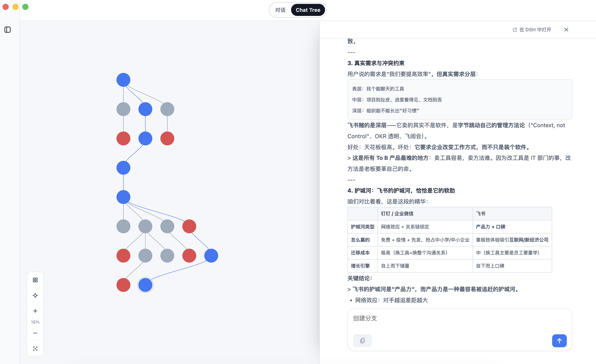Viewport: 596px width, 364px height.
Task: Click cell 免费 + 疫情 + 先发，抢占中小学/中小企业
Action: (x=425, y=240)
